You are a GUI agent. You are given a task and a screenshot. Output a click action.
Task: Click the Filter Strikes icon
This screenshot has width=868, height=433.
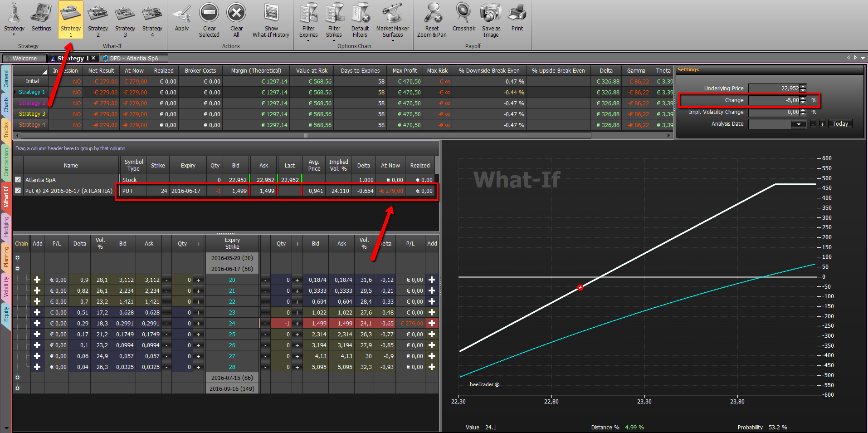coord(334,13)
